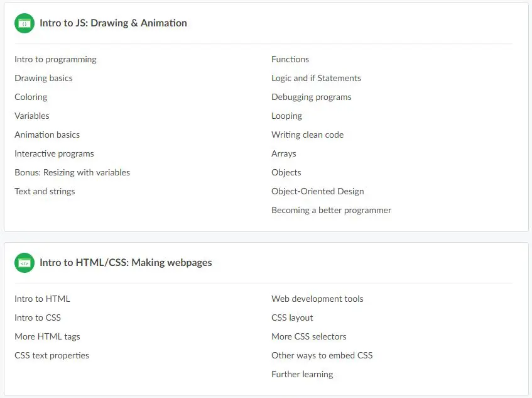
Task: Visit Bonus: Resizing with variables
Action: coord(72,173)
